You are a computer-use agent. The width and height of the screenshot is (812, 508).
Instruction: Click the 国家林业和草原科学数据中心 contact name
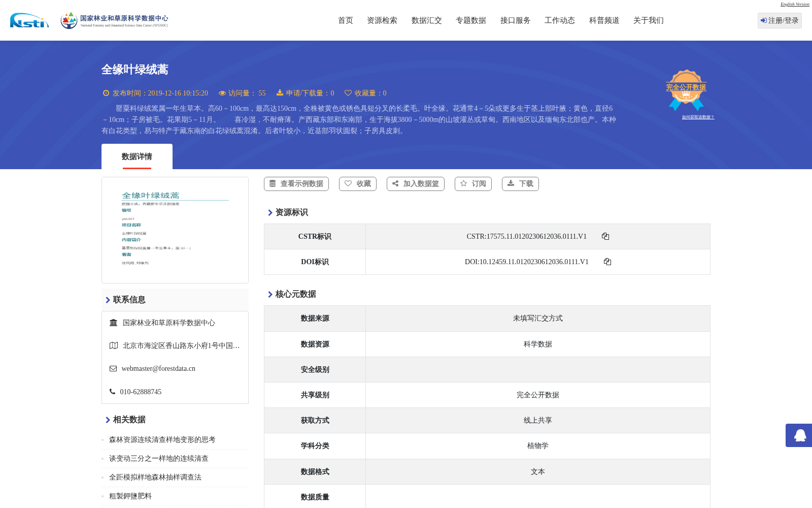coord(169,323)
